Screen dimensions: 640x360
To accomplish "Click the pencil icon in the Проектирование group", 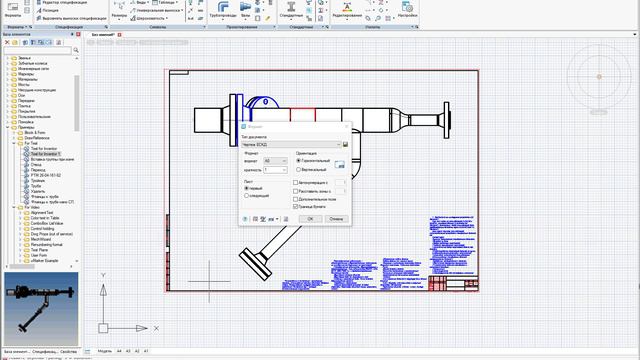I will coord(268,18).
